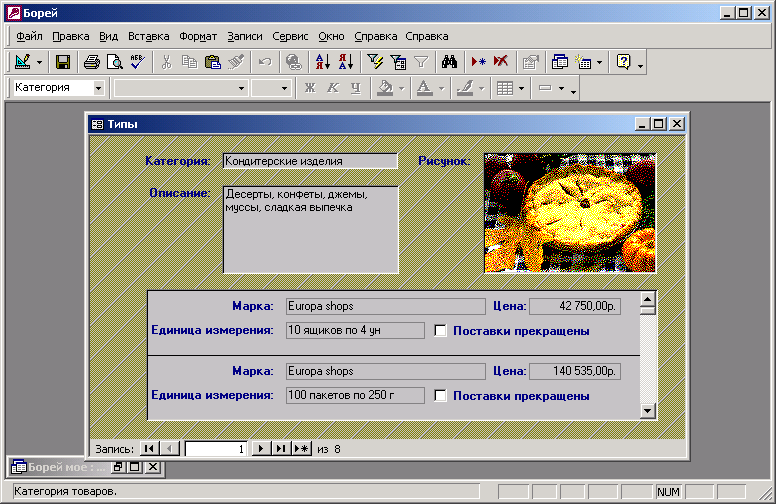Toggle Поставки прекращены for 10 ящиков по 4 ун
The height and width of the screenshot is (504, 776).
point(440,330)
